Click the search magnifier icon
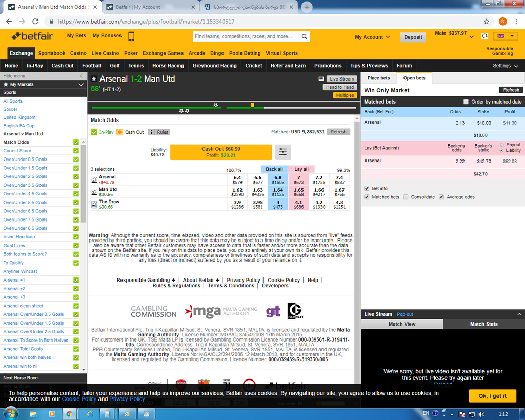Viewport: 525px width, 420px height. [x=304, y=36]
